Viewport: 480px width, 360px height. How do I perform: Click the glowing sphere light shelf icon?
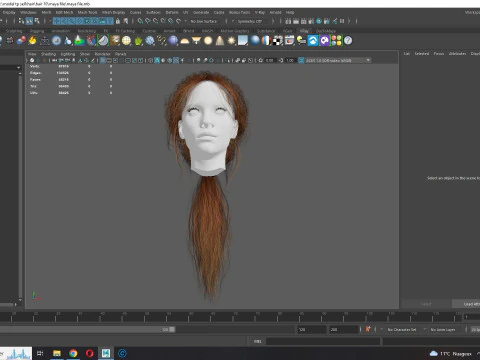pos(208,41)
